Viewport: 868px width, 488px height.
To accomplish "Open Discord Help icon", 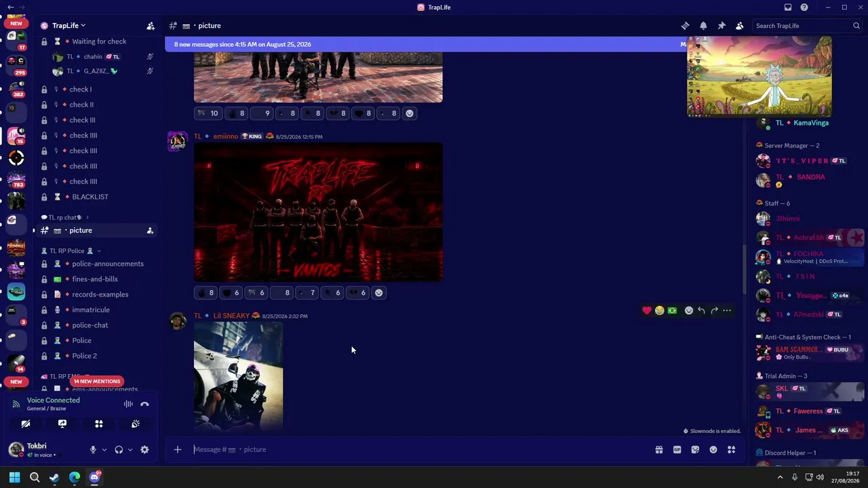I will point(804,7).
